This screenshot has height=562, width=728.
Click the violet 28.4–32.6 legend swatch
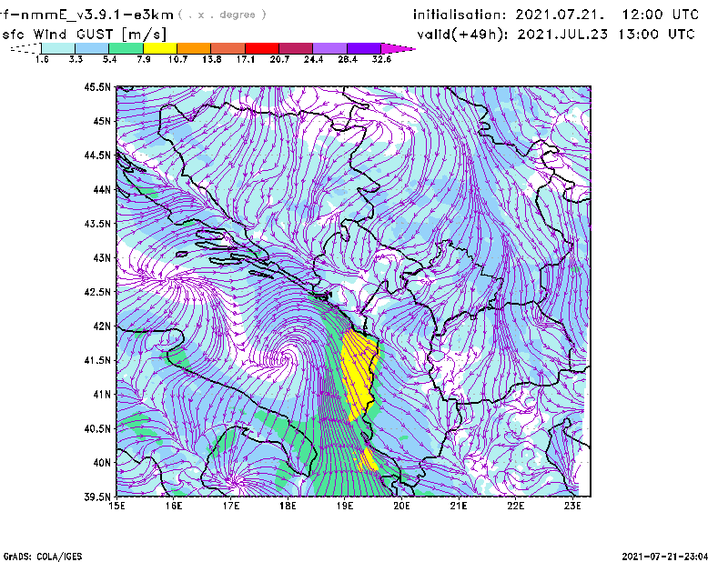(364, 48)
